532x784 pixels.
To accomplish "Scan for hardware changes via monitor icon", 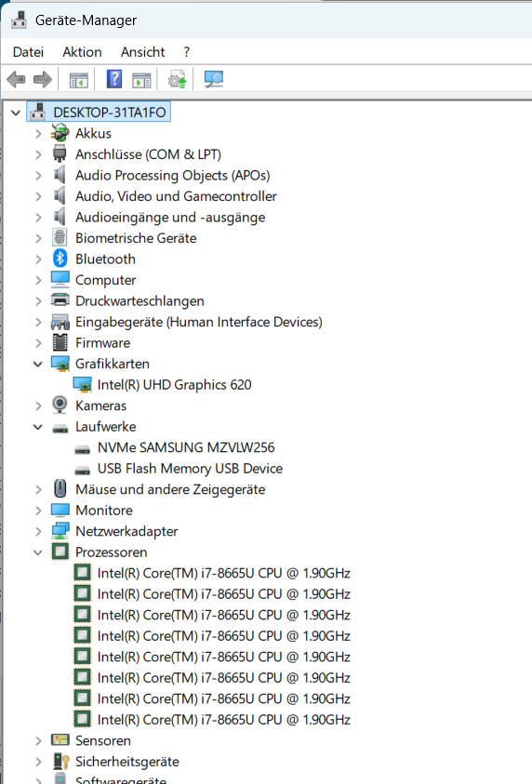I will pyautogui.click(x=214, y=79).
